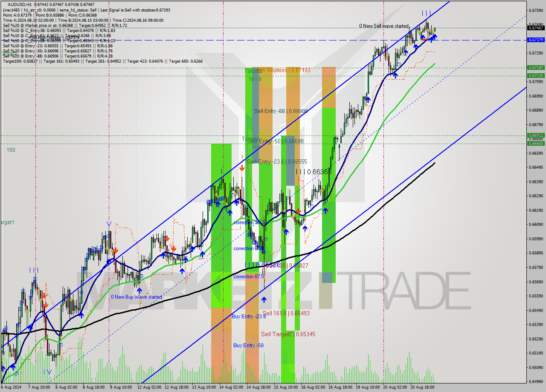Click the 'Buy Entry -50' label

click(248, 345)
